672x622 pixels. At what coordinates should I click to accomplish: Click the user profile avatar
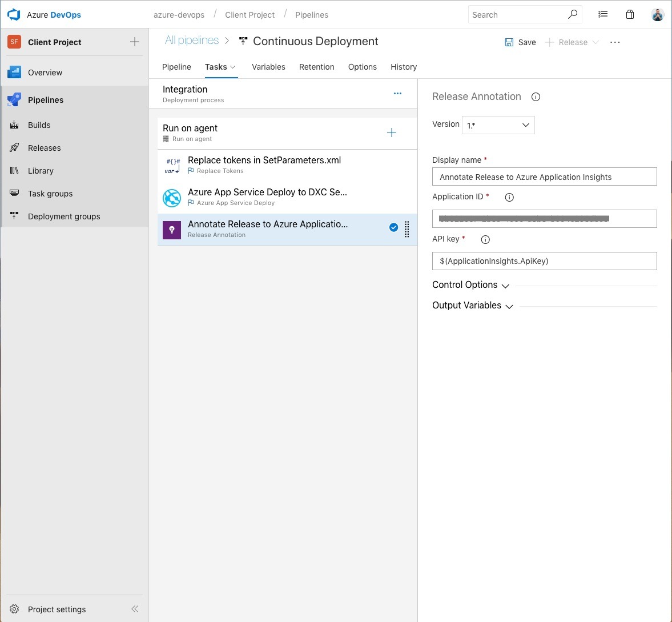pos(657,15)
